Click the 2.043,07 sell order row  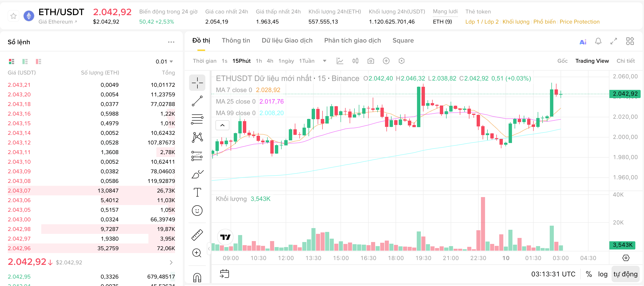click(91, 191)
